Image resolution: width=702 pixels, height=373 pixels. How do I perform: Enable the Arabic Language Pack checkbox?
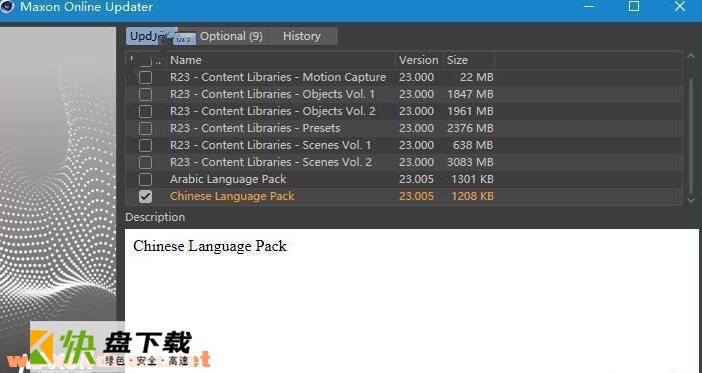click(145, 179)
